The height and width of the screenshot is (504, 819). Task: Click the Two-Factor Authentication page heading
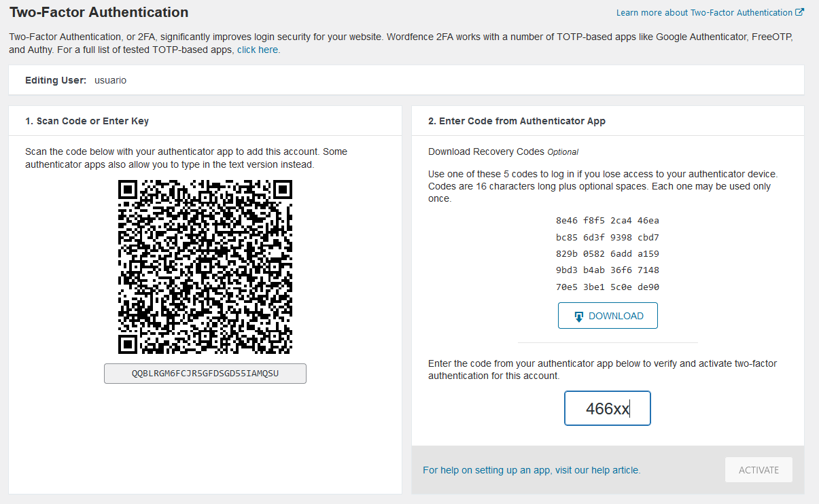click(x=99, y=12)
